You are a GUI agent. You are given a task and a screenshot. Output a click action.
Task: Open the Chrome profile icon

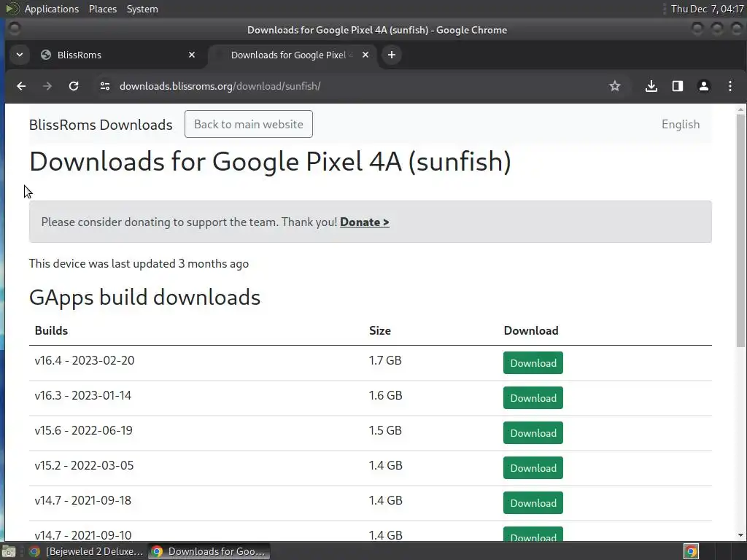pyautogui.click(x=704, y=86)
